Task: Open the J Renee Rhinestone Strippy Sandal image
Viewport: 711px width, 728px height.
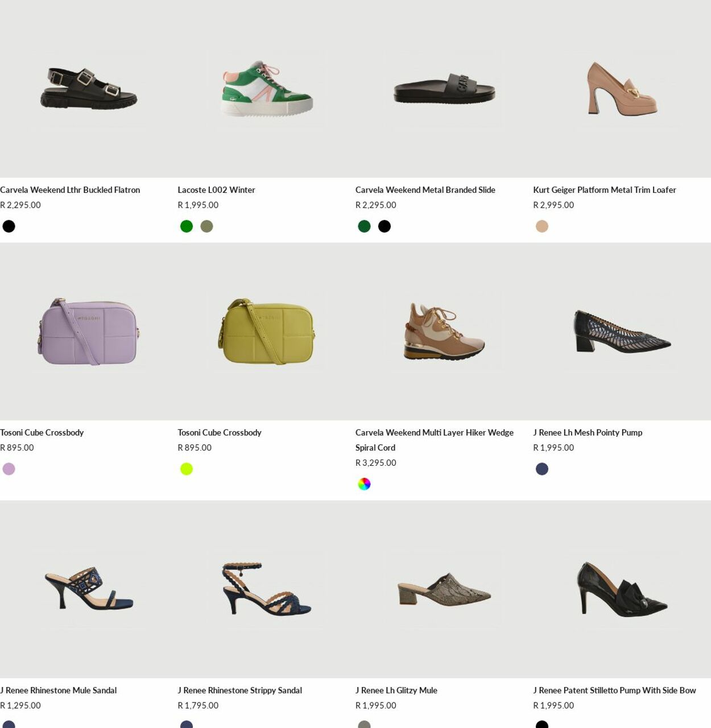Action: pyautogui.click(x=266, y=589)
